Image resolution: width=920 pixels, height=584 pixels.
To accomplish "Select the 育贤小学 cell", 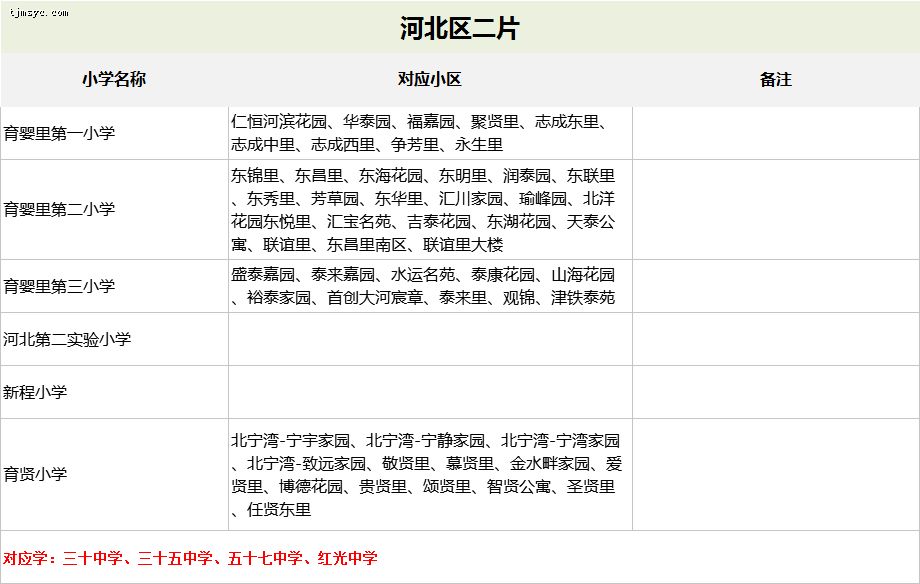I will 36,474.
